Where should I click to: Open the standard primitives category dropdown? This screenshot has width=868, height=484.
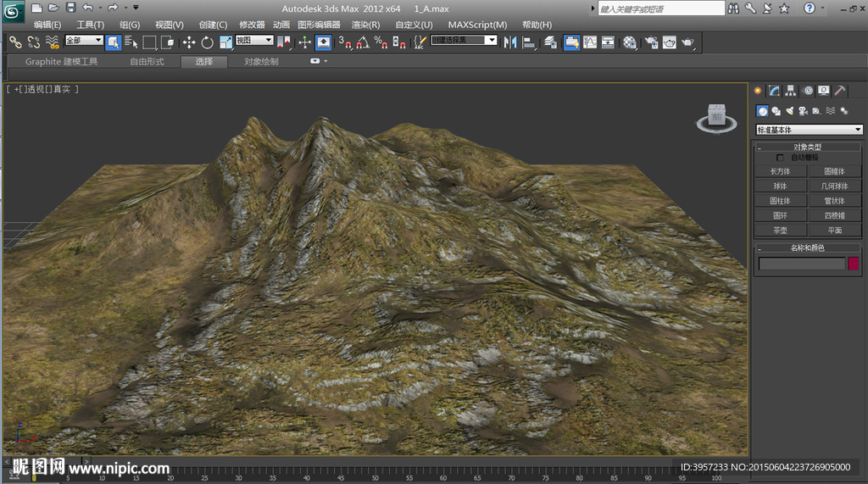[810, 130]
